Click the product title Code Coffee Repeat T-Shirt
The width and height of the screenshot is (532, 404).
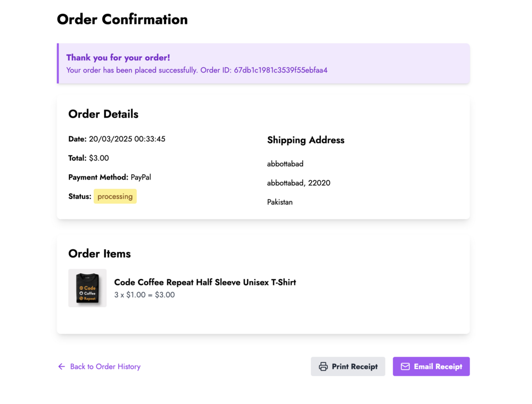(x=205, y=282)
